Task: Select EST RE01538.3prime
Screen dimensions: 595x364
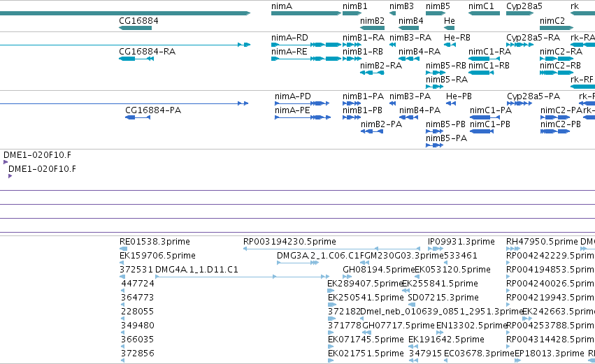Action: point(155,242)
